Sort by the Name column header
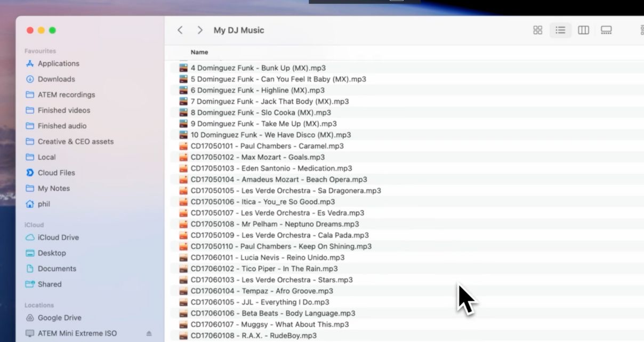The image size is (644, 342). [199, 52]
